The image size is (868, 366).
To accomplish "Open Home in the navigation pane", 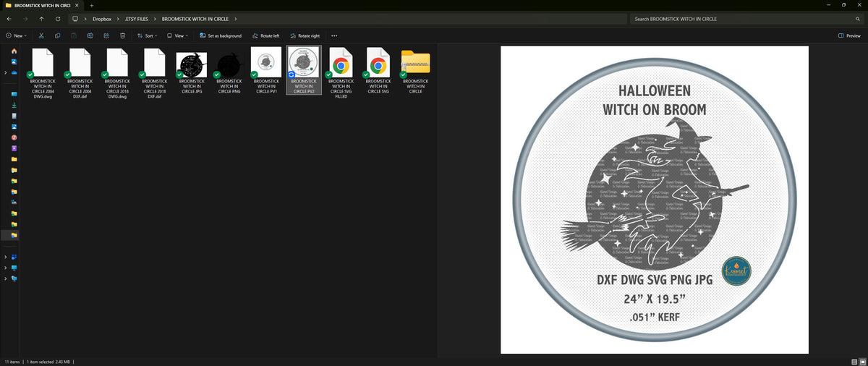I will (14, 51).
